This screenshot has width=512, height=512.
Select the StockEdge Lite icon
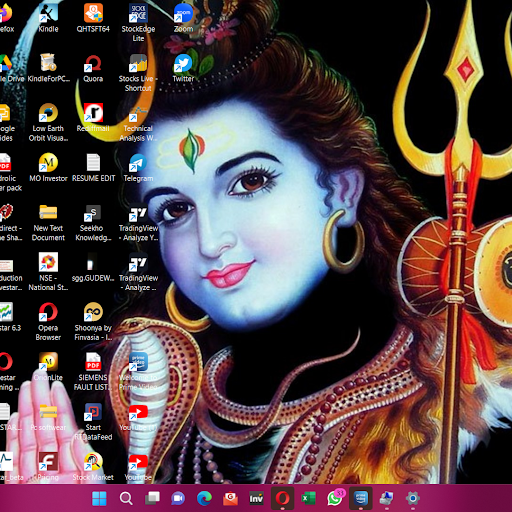[138, 22]
